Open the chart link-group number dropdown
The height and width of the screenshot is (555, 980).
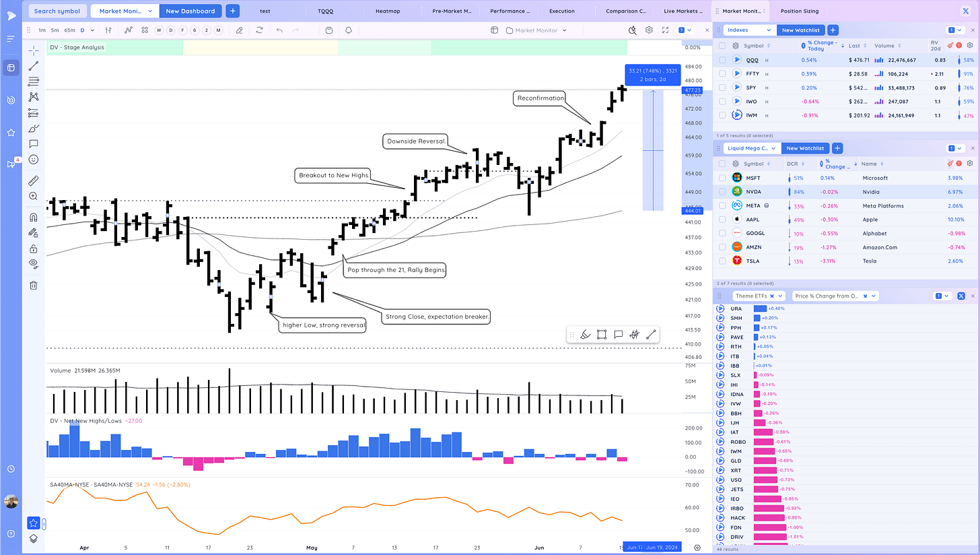coord(685,30)
